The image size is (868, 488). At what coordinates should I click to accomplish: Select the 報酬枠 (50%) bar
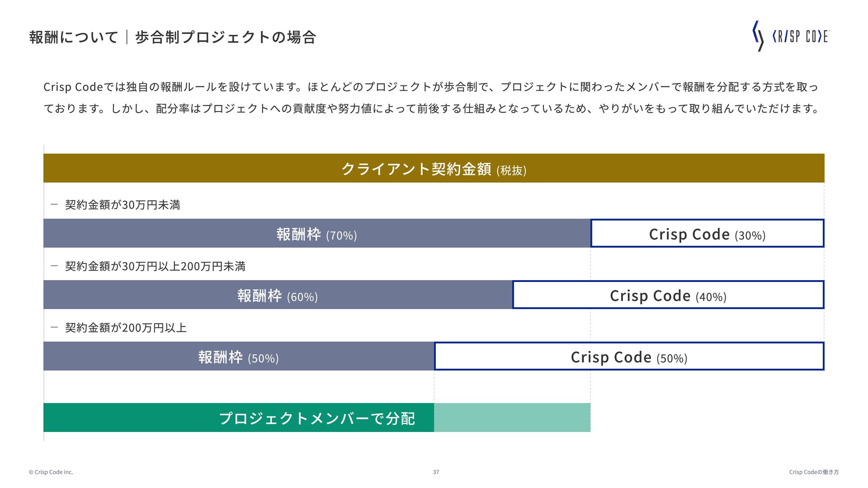(x=238, y=357)
